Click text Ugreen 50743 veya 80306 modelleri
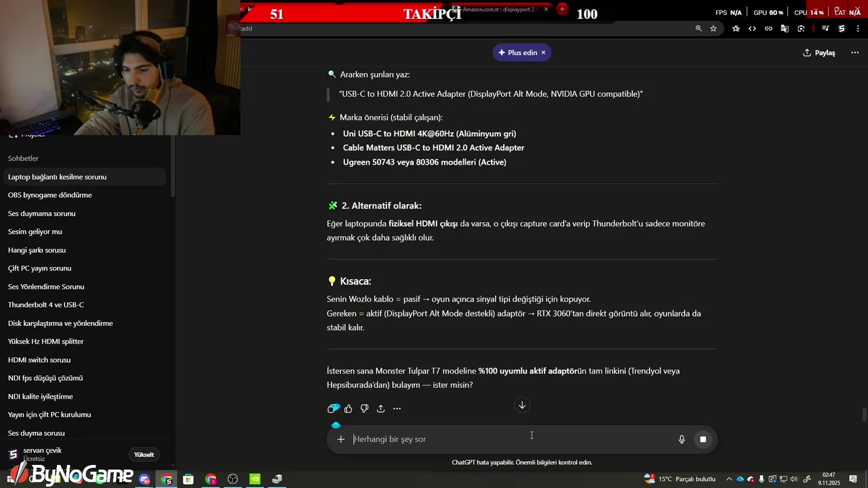The width and height of the screenshot is (868, 488). [x=425, y=162]
